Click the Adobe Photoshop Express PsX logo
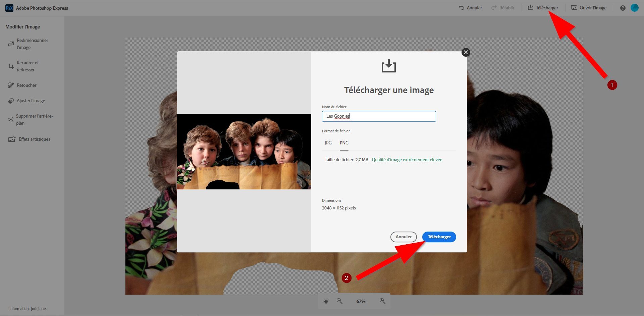The height and width of the screenshot is (316, 644). tap(9, 8)
